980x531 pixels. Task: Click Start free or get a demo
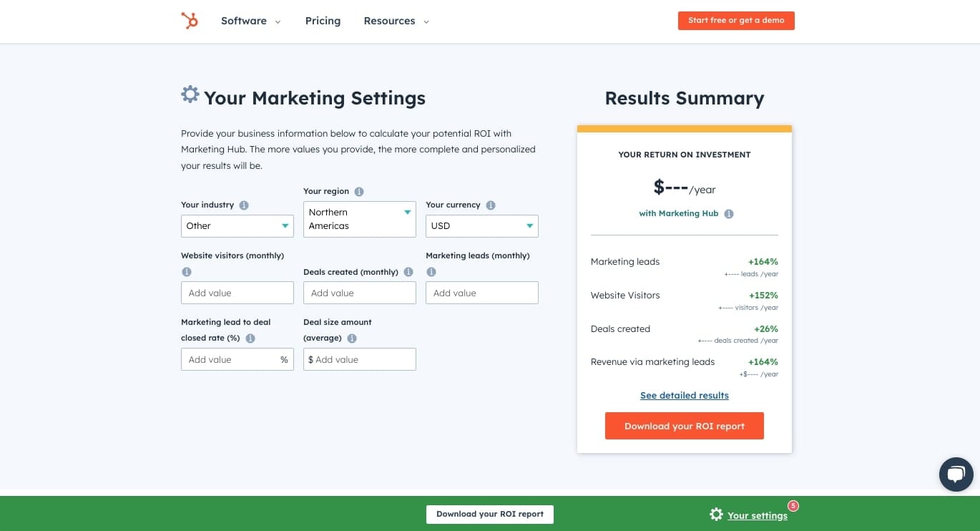[736, 21]
